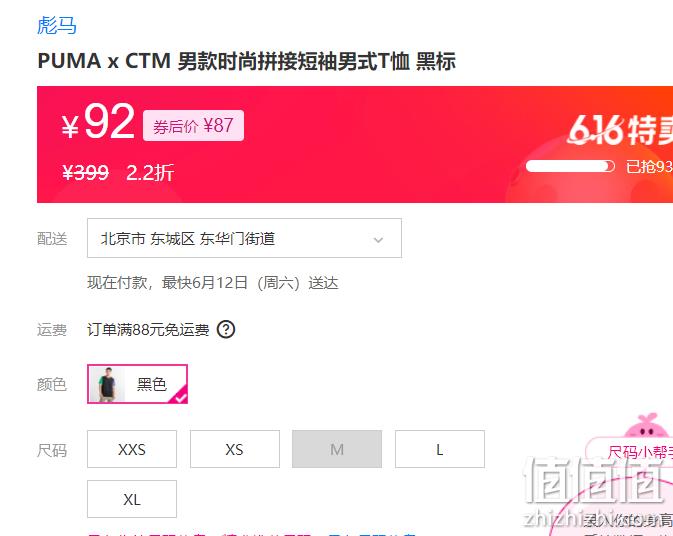Open the 北京市 东城区 address selector
Screen dimensions: 673x536
point(244,238)
